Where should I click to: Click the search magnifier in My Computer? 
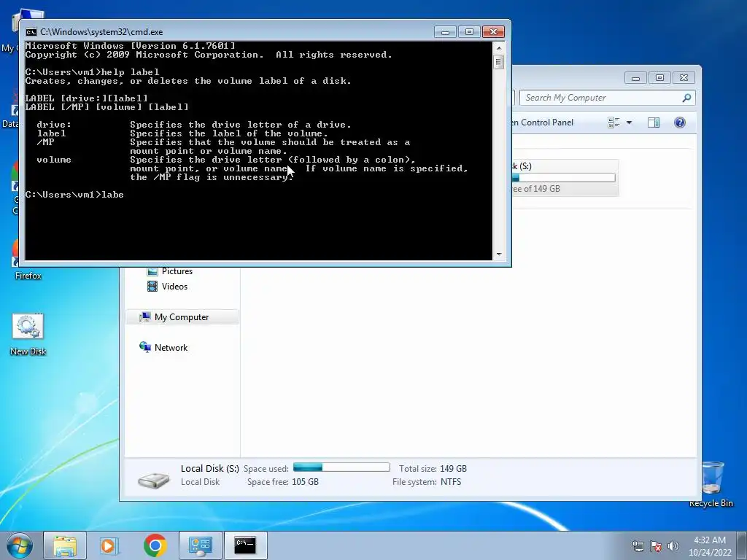coord(686,98)
